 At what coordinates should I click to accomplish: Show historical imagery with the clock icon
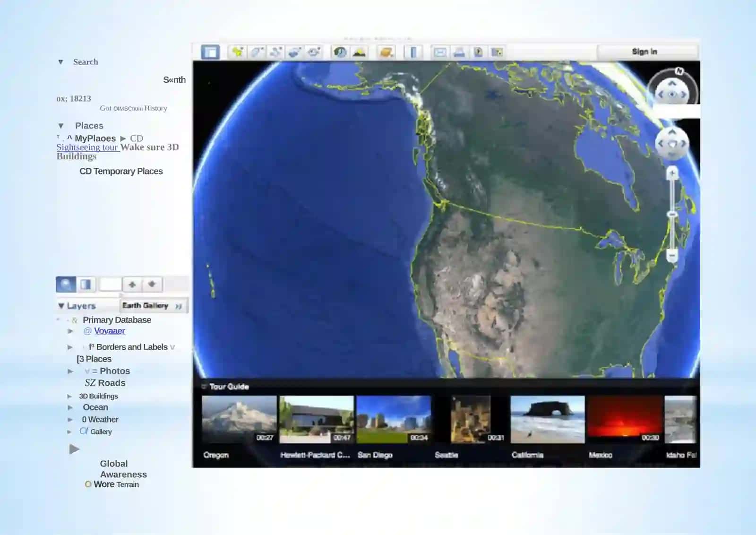click(x=340, y=52)
